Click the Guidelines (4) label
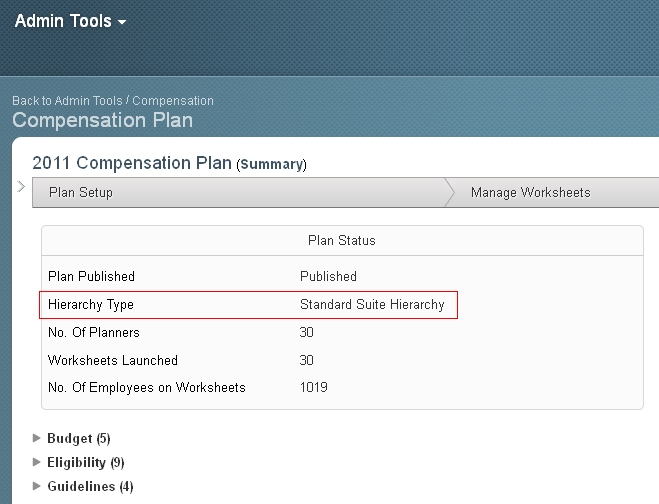 (90, 486)
